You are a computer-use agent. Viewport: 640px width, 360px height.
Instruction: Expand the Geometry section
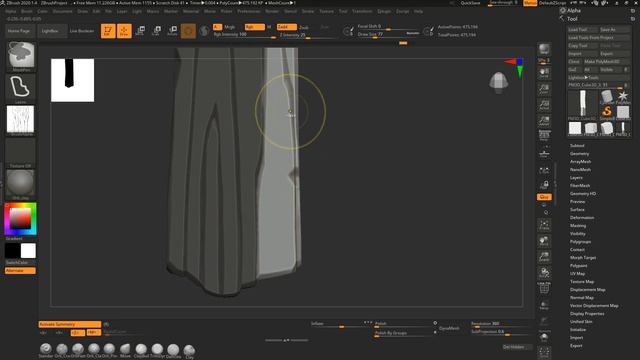point(579,154)
